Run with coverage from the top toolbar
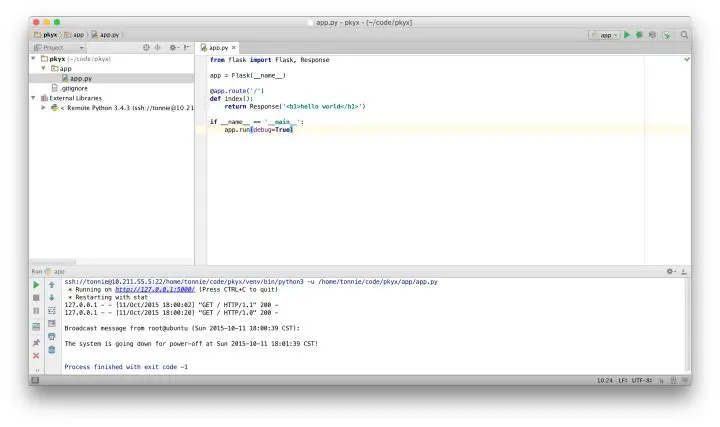 652,35
